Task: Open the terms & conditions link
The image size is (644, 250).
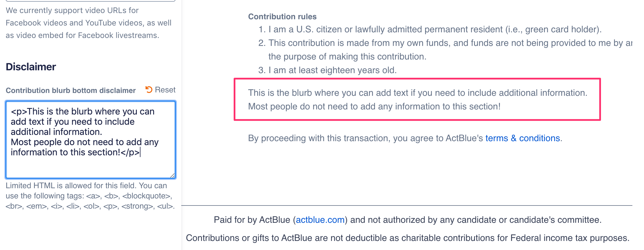Action: (523, 138)
